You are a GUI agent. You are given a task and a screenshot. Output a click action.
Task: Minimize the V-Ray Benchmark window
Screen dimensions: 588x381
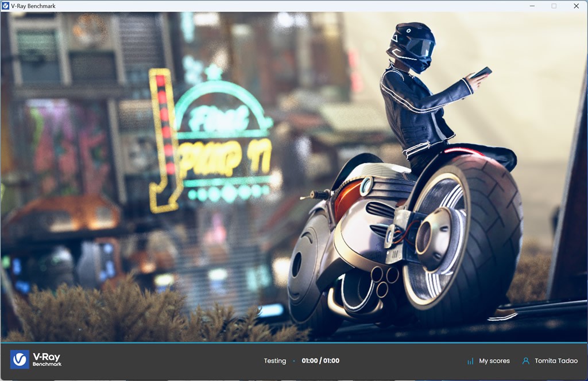(x=532, y=6)
